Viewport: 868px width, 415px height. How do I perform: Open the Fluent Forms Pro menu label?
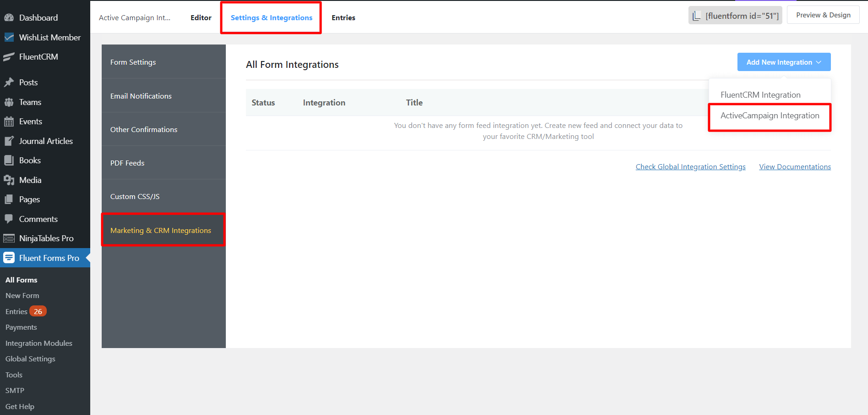pyautogui.click(x=49, y=258)
